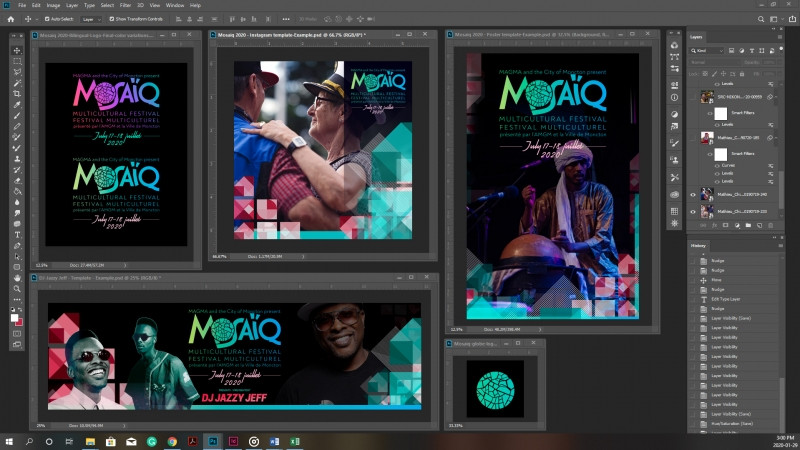Show the SRC-NIKON layer using its visibility box
The width and height of the screenshot is (800, 450).
[x=693, y=97]
